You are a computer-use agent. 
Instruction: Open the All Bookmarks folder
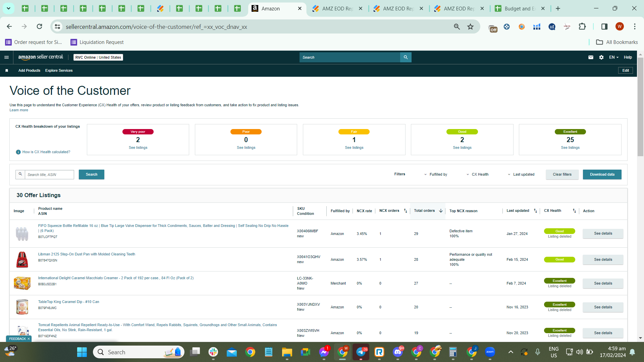pyautogui.click(x=617, y=42)
